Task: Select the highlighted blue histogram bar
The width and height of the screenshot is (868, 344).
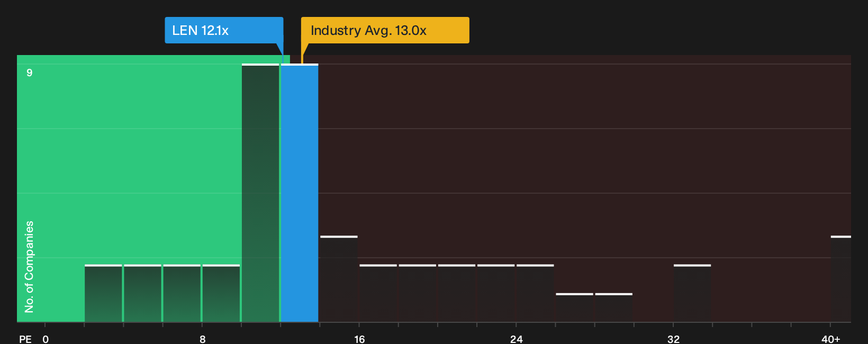Action: click(x=300, y=193)
